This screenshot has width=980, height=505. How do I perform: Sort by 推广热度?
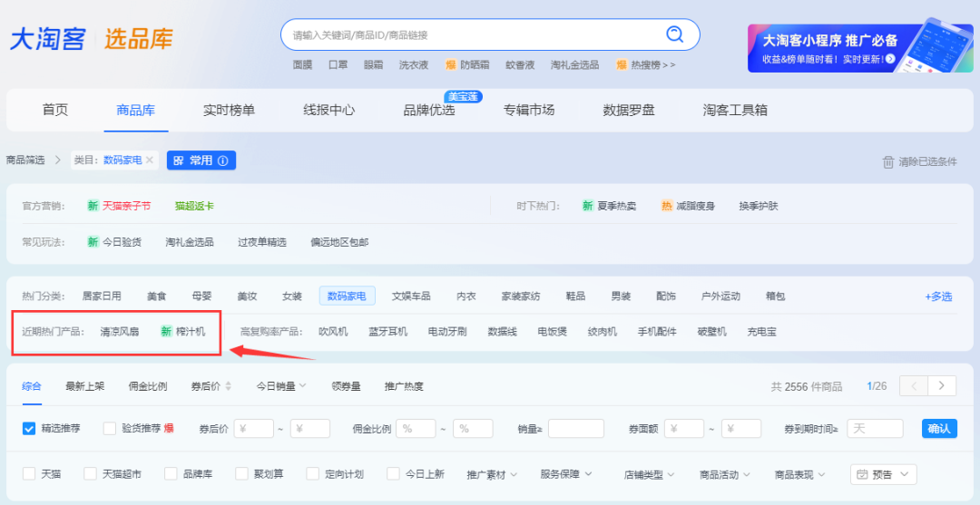click(x=404, y=386)
